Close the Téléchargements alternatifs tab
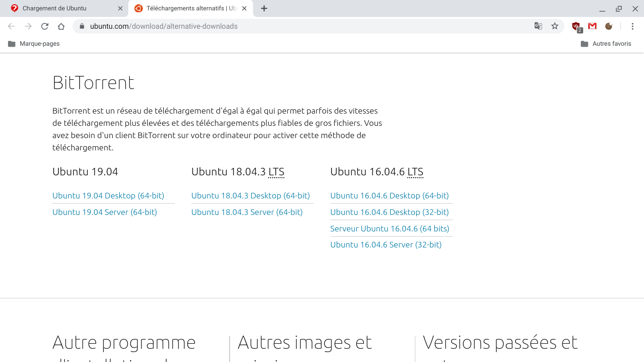Screen dimensions: 644x362 (x=244, y=8)
